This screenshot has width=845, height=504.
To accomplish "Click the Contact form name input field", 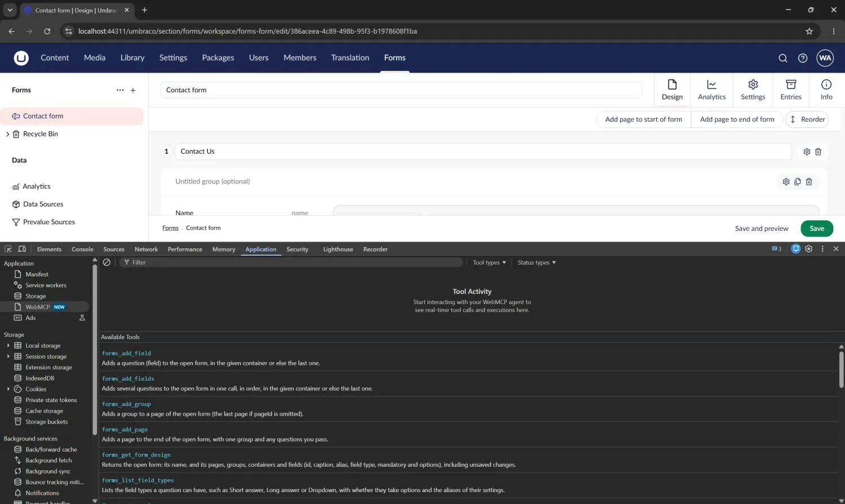I will (401, 90).
